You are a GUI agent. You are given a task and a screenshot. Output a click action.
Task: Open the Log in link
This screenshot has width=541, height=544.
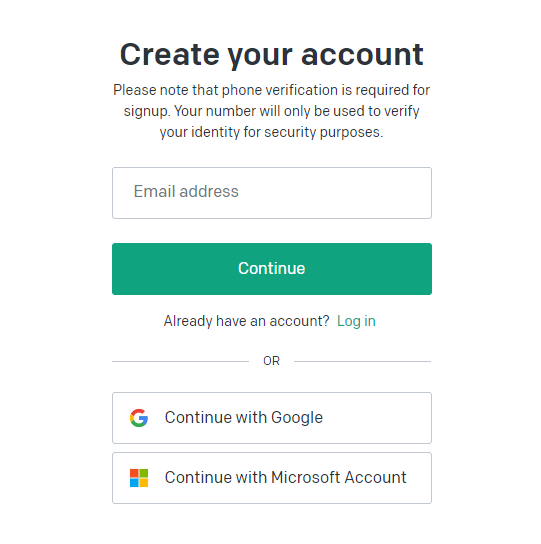[356, 321]
